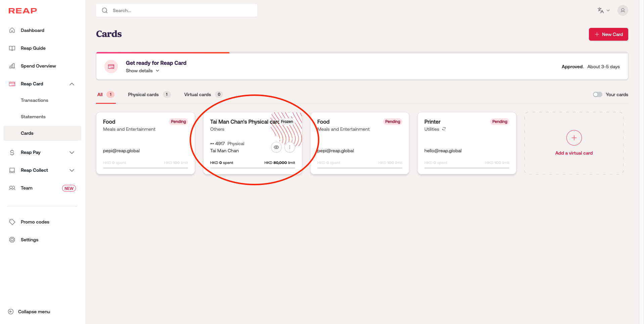Click the Reap Guide book icon
Screen dimensions: 644x324
point(12,48)
